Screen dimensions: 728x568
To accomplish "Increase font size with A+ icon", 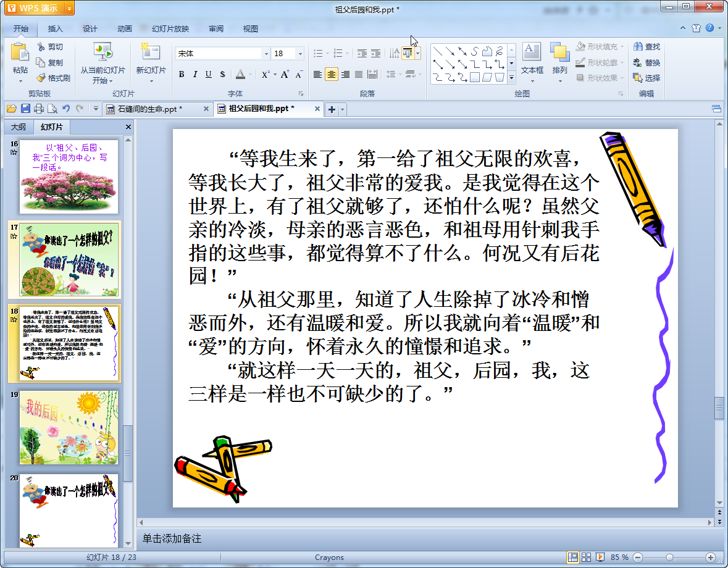I will tap(285, 74).
